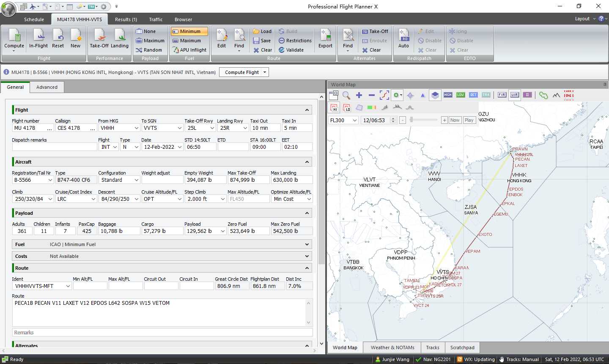The height and width of the screenshot is (364, 609).
Task: Click the map time stepper arrows
Action: pos(393,120)
